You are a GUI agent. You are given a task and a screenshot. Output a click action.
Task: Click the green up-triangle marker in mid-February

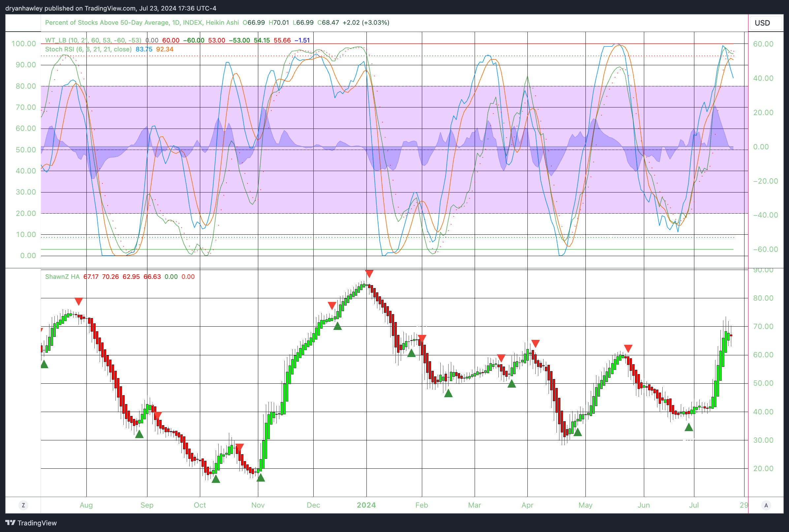coord(448,393)
